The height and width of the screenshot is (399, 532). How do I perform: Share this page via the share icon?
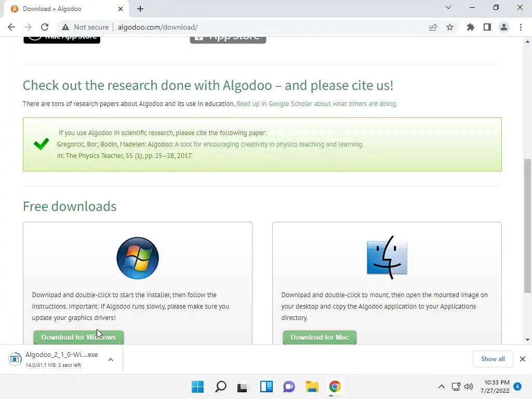click(433, 27)
